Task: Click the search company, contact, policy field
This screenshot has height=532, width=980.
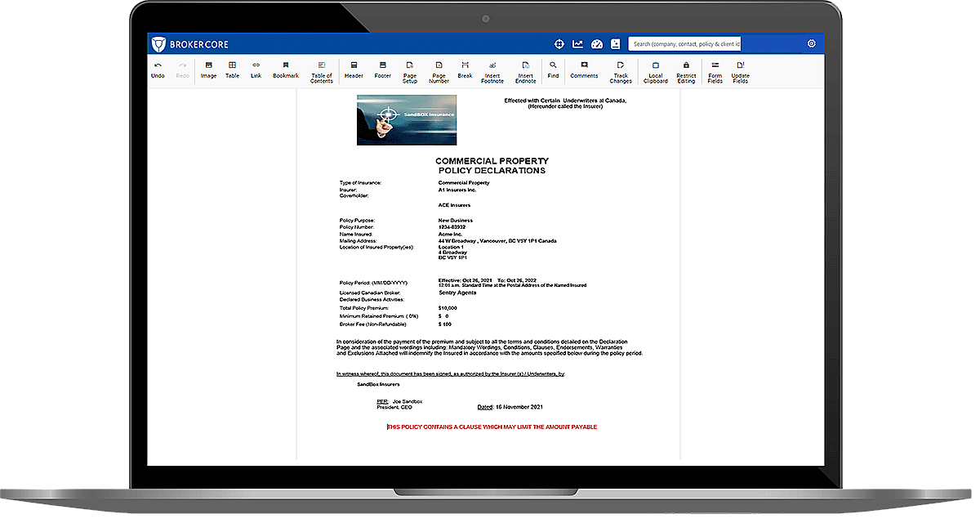Action: coord(684,44)
